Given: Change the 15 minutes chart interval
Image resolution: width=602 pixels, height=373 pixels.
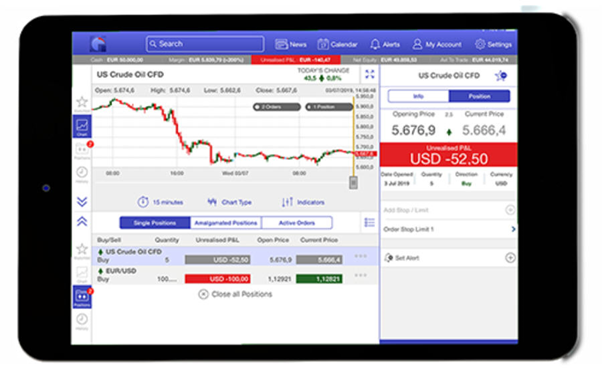Looking at the screenshot, I should click(x=160, y=202).
